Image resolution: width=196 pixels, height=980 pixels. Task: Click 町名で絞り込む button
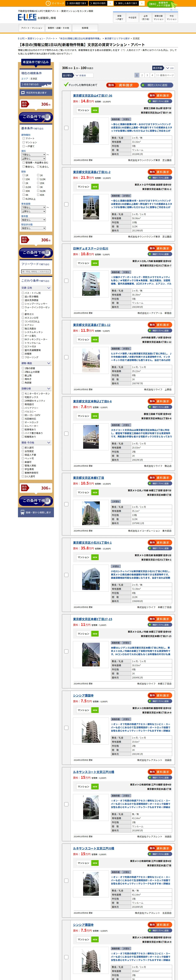36,84
